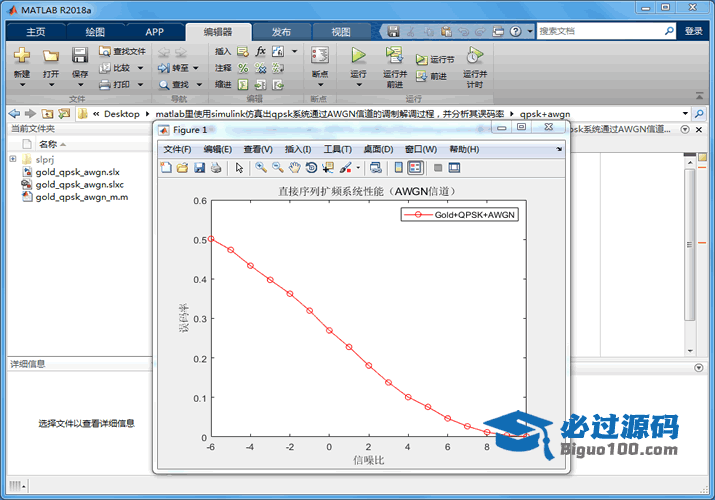
Task: Expand the slprj folder tree node
Action: (13, 159)
